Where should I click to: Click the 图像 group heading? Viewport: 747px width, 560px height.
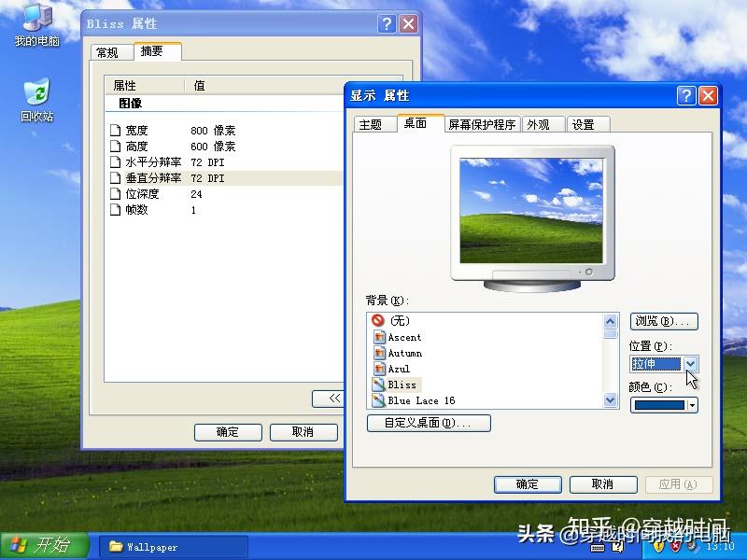tap(130, 104)
